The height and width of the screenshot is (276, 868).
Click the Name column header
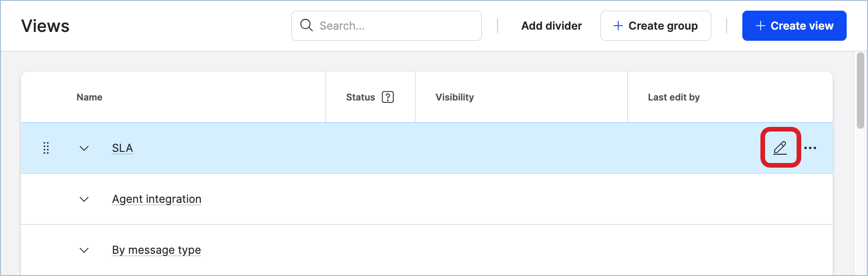(x=89, y=97)
